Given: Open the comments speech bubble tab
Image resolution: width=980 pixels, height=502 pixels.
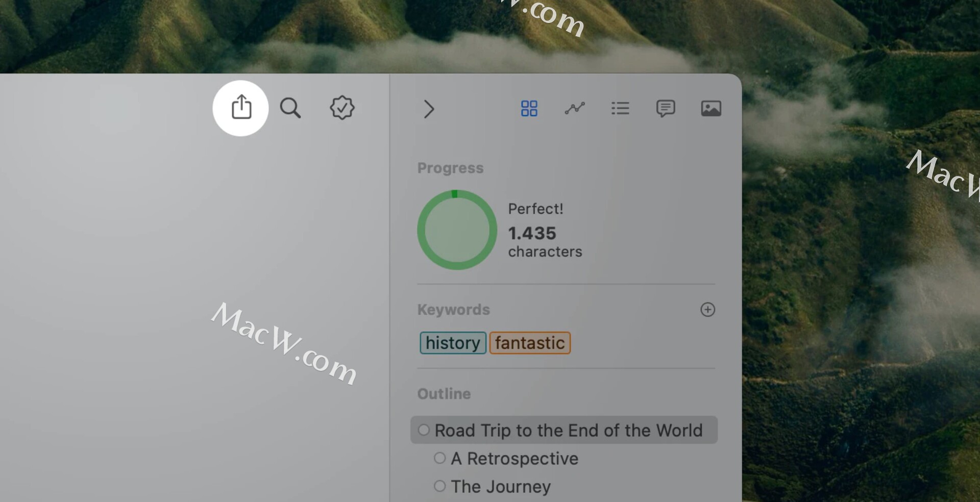Looking at the screenshot, I should (x=666, y=108).
